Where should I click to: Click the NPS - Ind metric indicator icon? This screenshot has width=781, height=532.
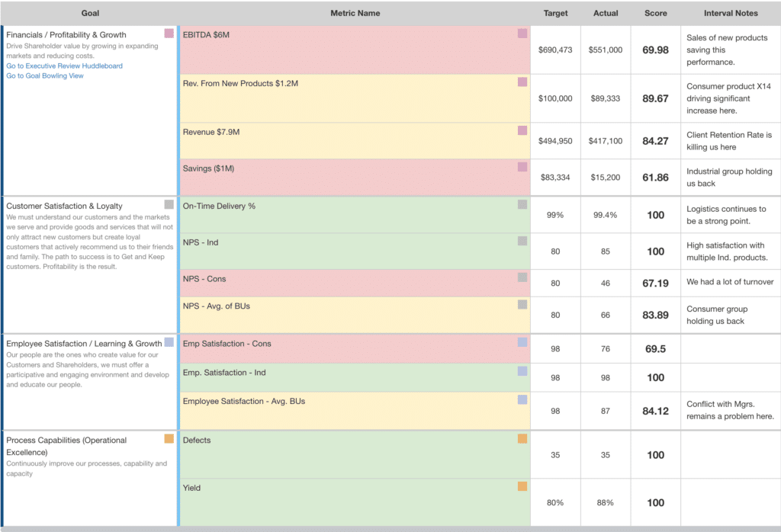coord(522,241)
